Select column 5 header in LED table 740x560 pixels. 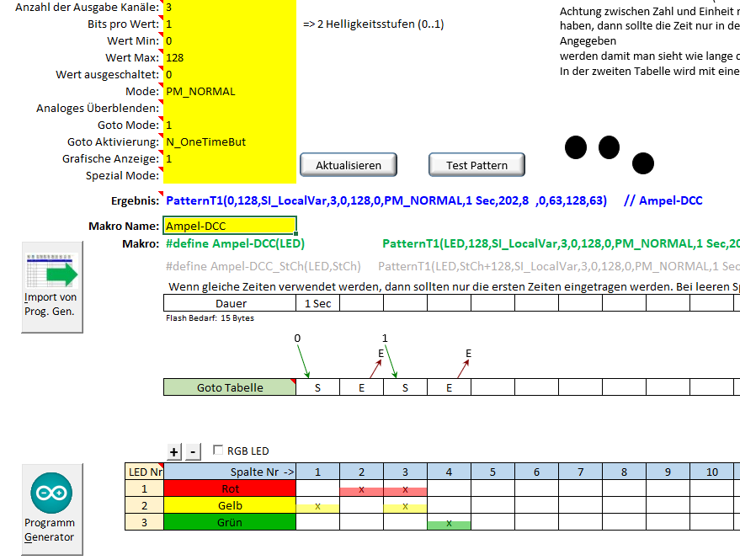pos(492,472)
